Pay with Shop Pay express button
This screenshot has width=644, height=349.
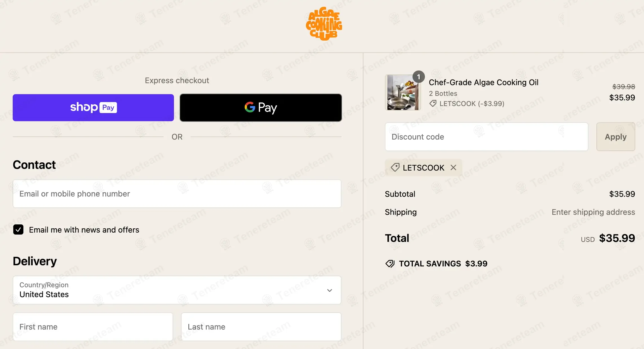tap(93, 108)
